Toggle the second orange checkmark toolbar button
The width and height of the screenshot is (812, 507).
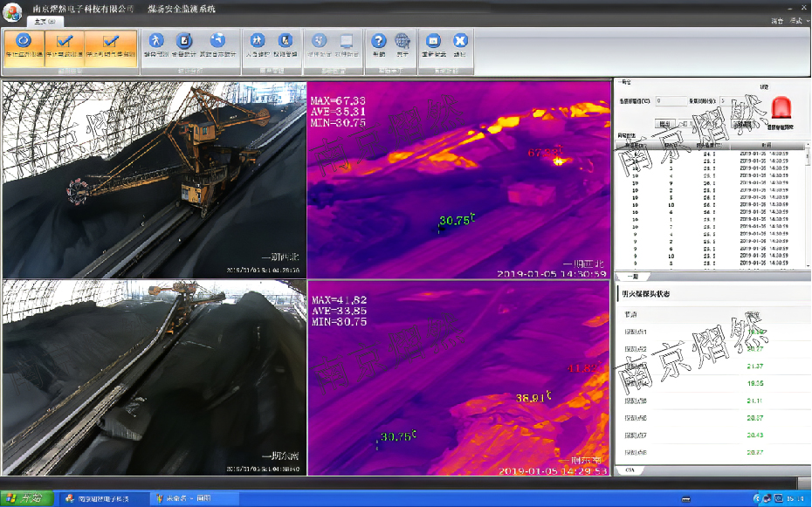tap(65, 44)
